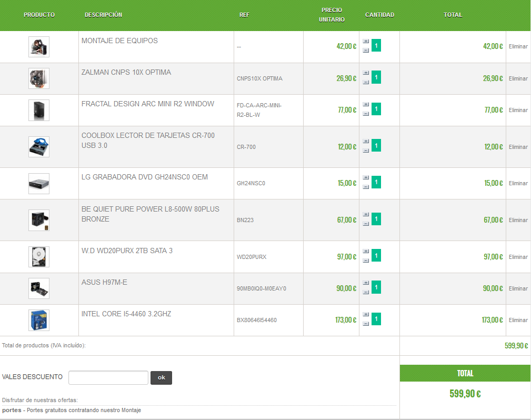This screenshot has height=420, width=531.
Task: Open LG GRABADORA DVD GH24NSC0 OEM name
Action: [x=145, y=177]
